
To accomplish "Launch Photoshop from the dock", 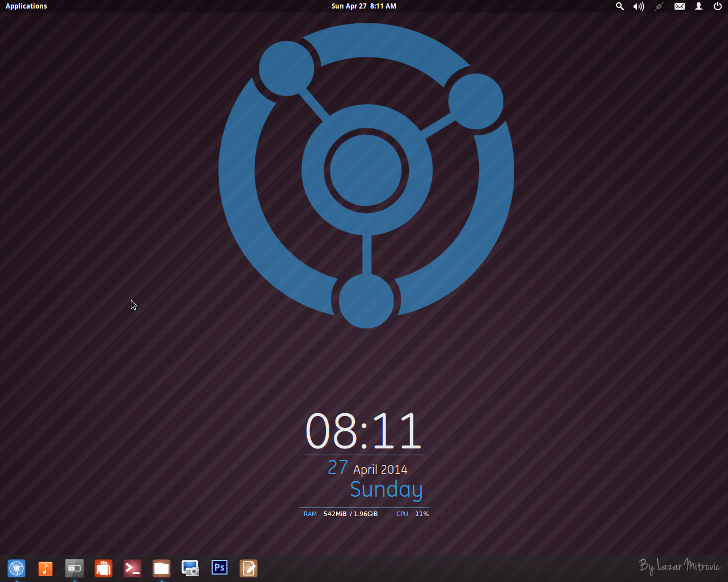I will point(220,567).
